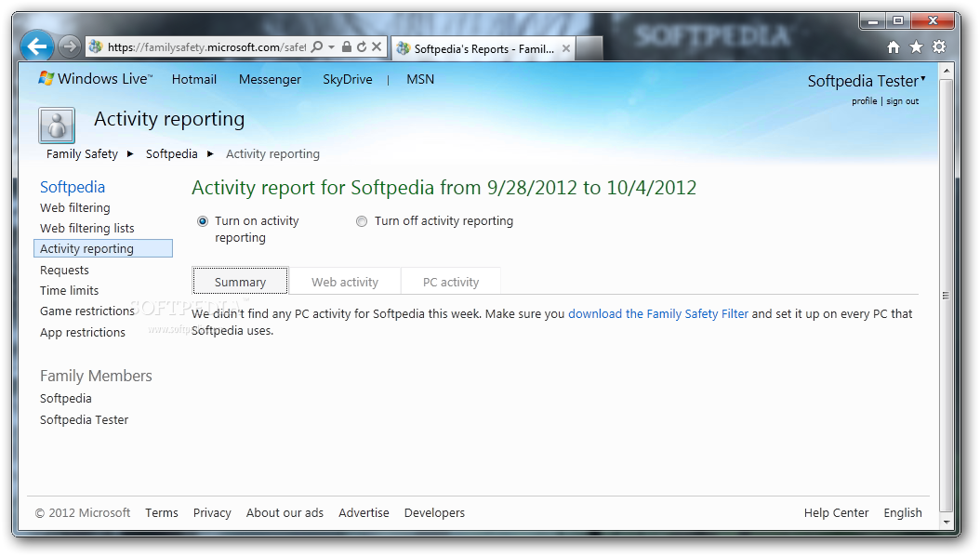Go to Softpedia breadcrumb link
980x556 pixels.
pos(171,153)
